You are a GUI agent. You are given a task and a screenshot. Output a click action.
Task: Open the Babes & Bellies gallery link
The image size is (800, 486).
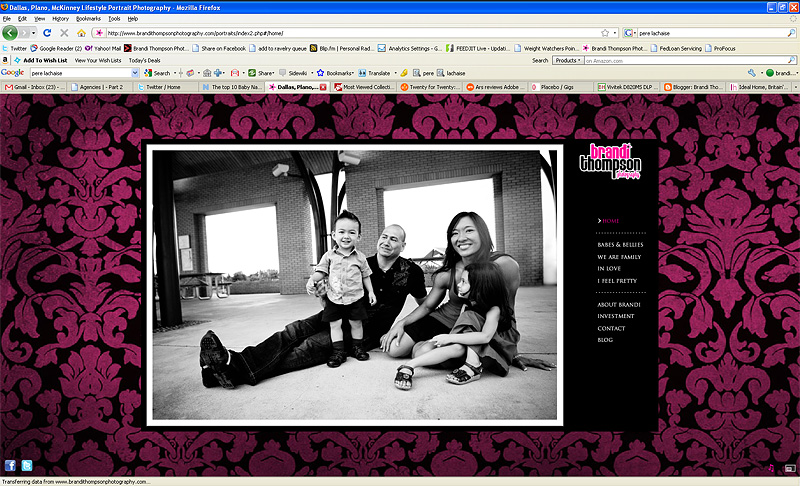(620, 245)
